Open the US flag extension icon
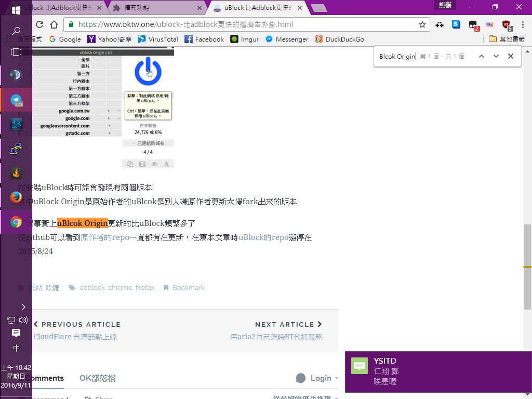This screenshot has height=399, width=532. [x=489, y=24]
